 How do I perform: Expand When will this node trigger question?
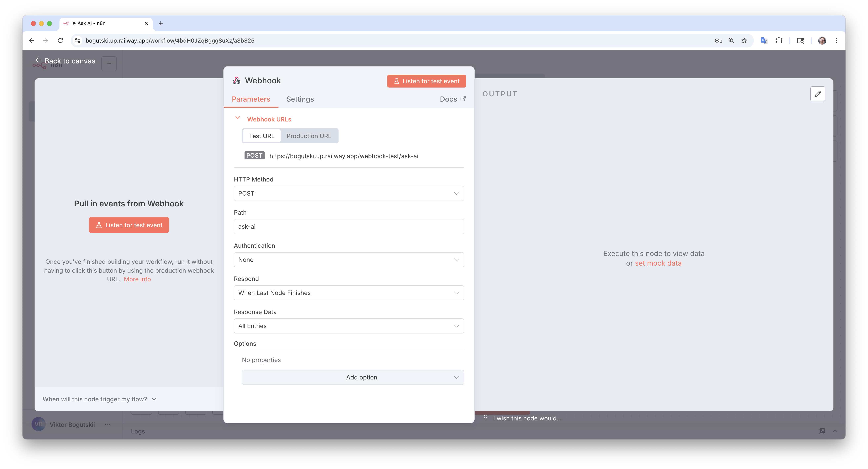click(x=99, y=399)
